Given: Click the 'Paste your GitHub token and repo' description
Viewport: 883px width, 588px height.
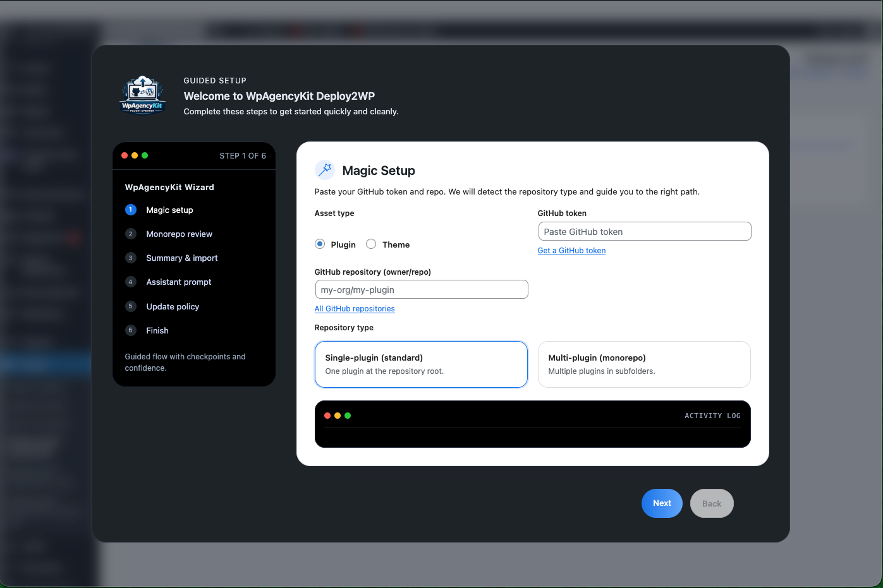Looking at the screenshot, I should (x=507, y=192).
